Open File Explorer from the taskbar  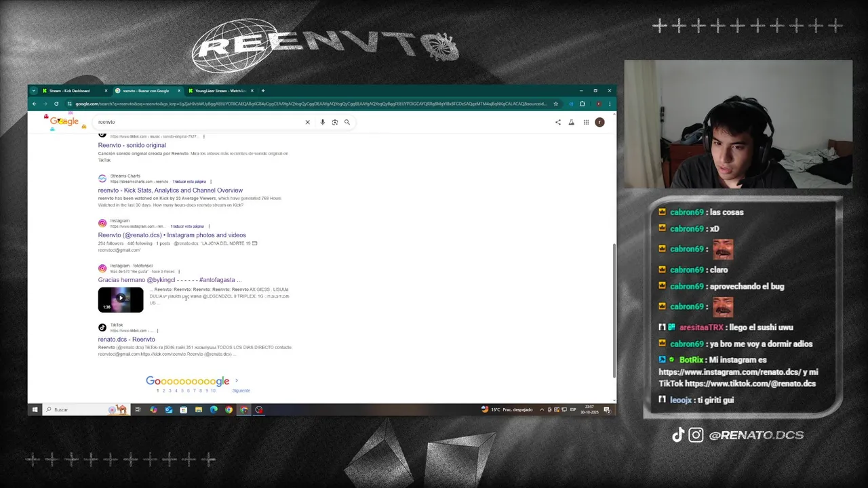[198, 409]
